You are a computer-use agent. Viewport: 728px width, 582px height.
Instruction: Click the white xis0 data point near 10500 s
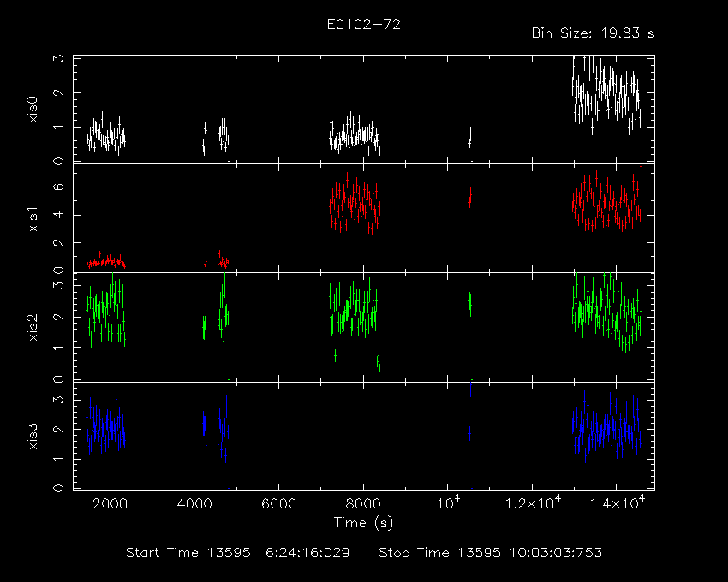470,138
